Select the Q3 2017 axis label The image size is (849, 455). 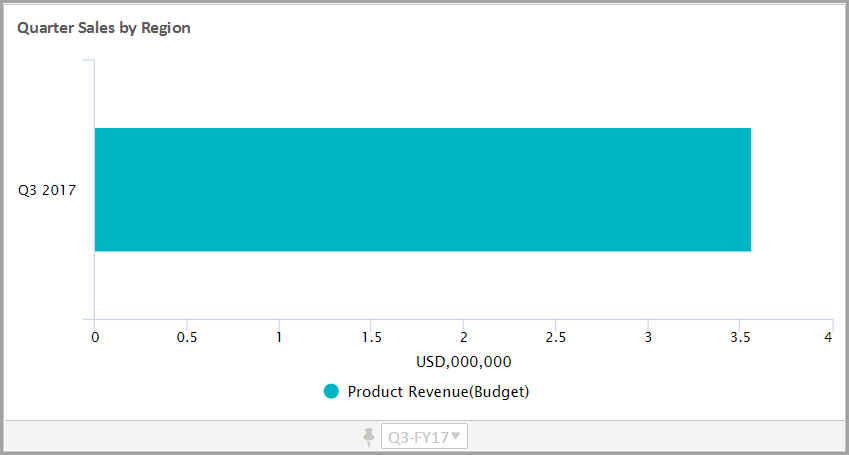(47, 190)
